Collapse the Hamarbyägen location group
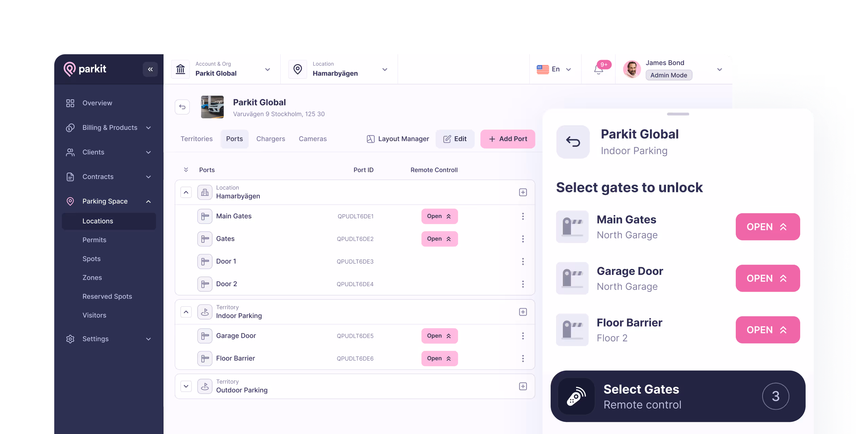Image resolution: width=868 pixels, height=434 pixels. [x=186, y=192]
